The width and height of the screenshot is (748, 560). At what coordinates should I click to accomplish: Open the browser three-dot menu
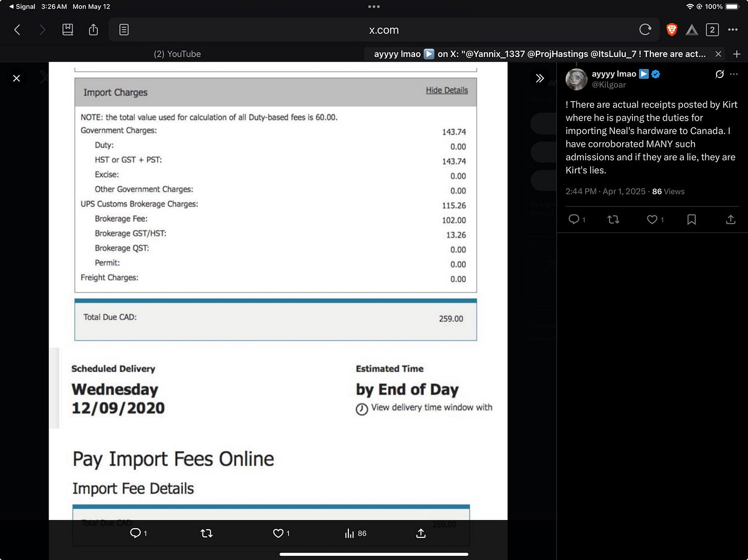(x=733, y=30)
